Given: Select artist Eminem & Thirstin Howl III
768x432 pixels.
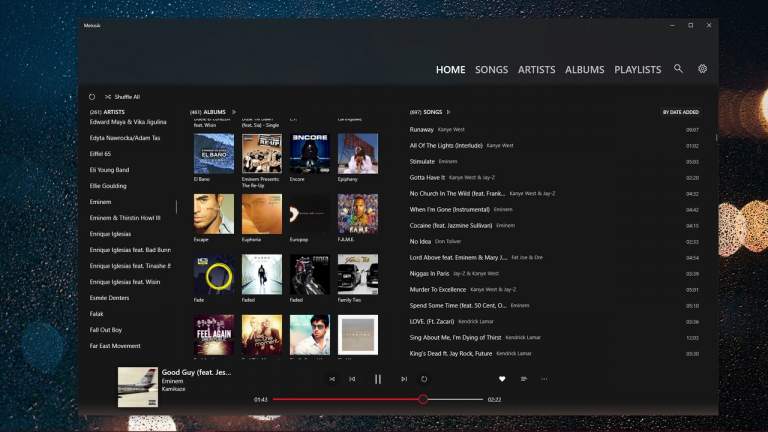Looking at the screenshot, I should pos(125,218).
